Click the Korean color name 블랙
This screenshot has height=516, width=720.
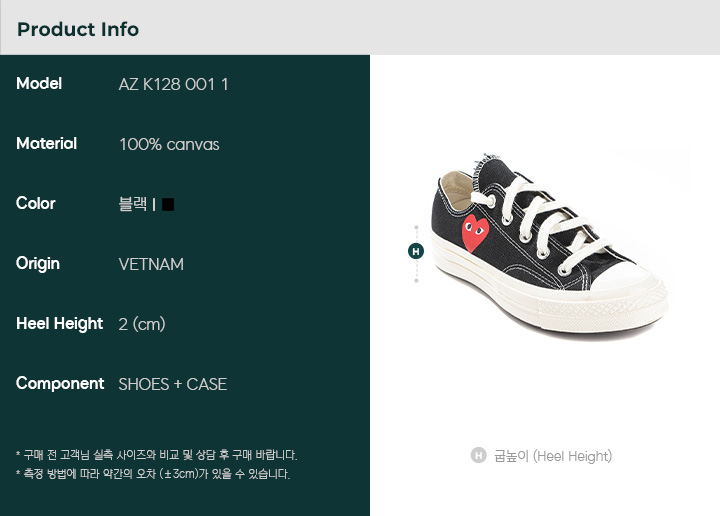133,204
